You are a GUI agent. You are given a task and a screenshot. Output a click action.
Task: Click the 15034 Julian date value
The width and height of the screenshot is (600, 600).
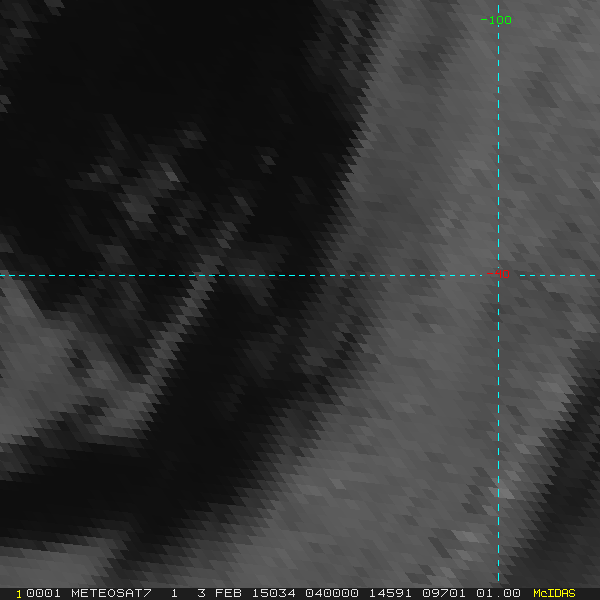point(274,593)
